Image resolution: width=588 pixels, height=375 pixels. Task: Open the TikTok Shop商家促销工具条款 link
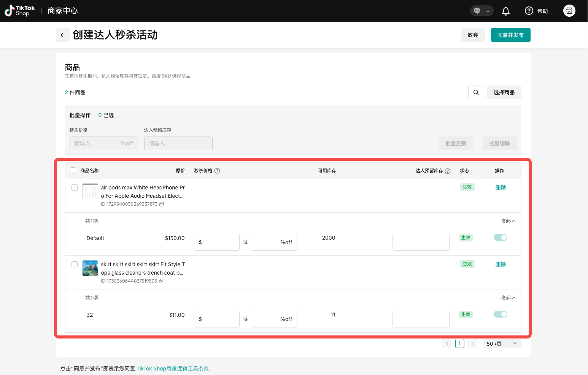(173, 369)
